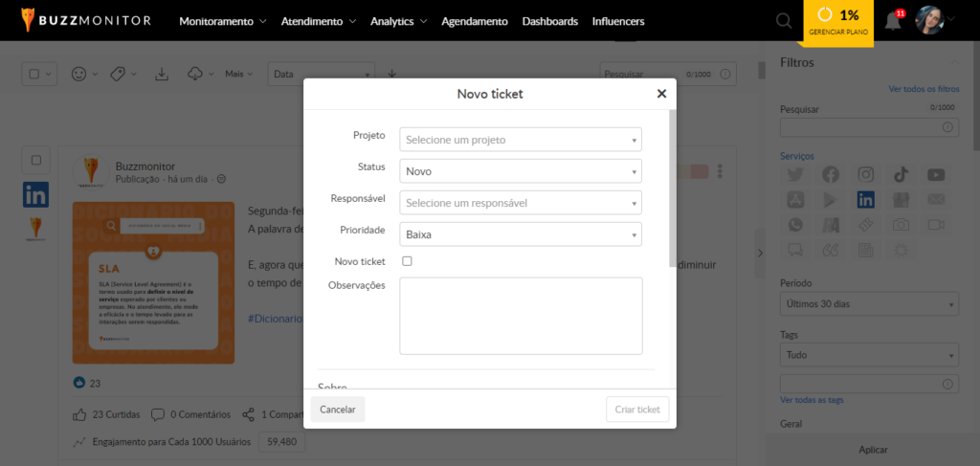Tick the Novo ticket checkbox
This screenshot has height=466, width=980.
(407, 261)
